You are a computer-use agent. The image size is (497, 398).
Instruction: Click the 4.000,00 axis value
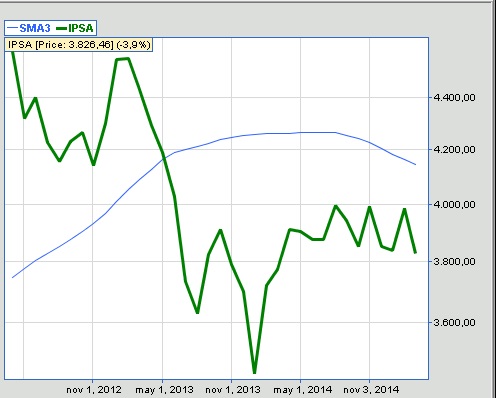click(x=454, y=204)
